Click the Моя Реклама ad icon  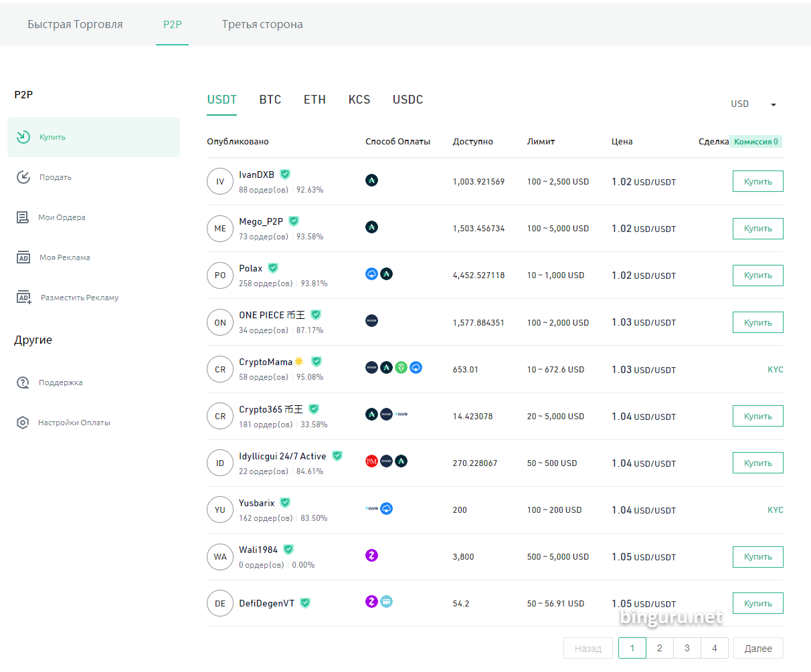(23, 257)
